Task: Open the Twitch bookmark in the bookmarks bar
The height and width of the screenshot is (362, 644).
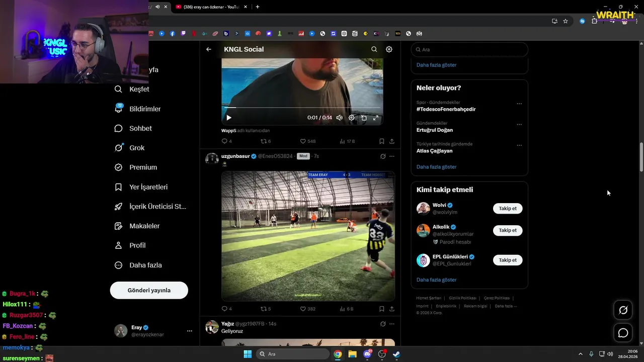Action: 183,34
